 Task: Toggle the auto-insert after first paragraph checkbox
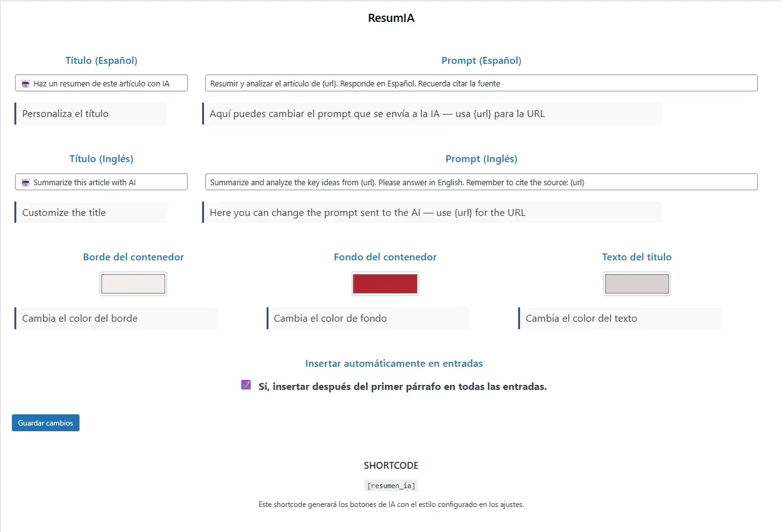pos(246,385)
